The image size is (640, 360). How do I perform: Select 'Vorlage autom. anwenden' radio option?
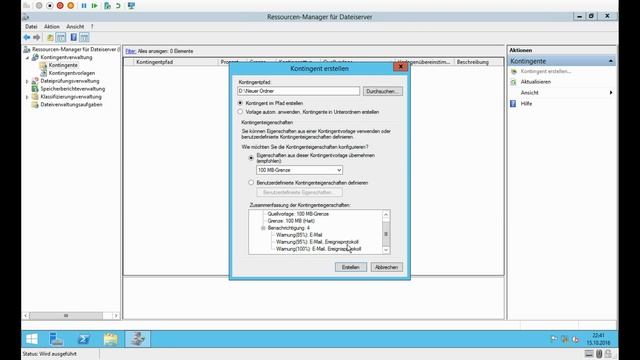[x=240, y=111]
